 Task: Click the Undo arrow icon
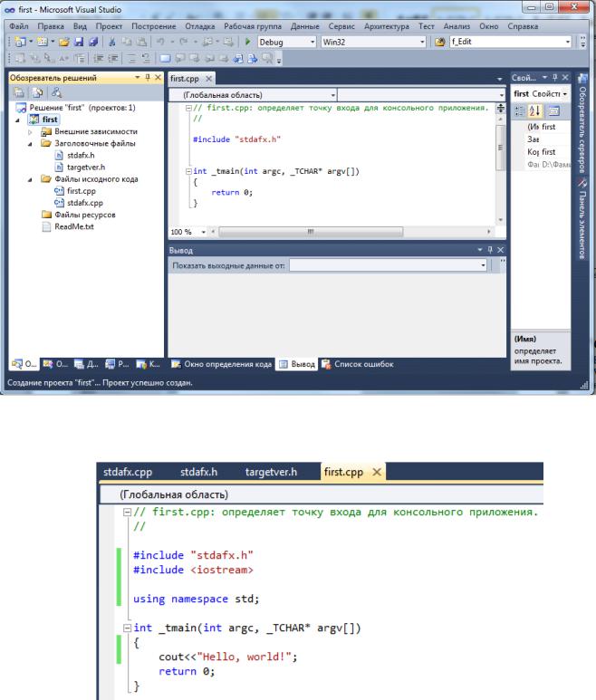click(159, 42)
